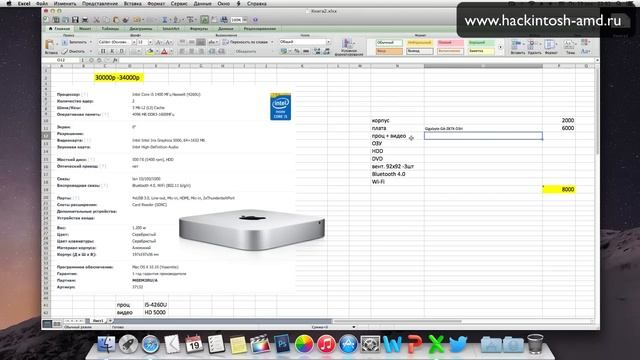The height and width of the screenshot is (360, 640).
Task: Open Safari from the Dock
Action: [150, 344]
